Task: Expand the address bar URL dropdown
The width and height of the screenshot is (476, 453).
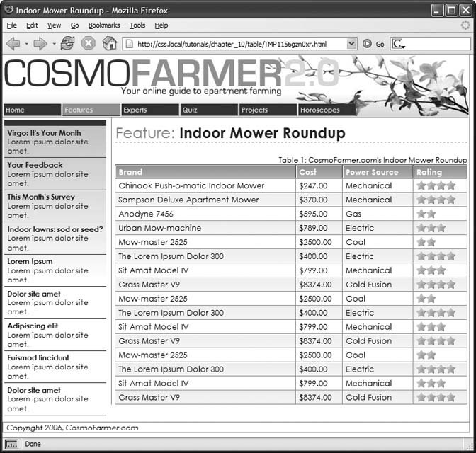Action: pos(351,44)
